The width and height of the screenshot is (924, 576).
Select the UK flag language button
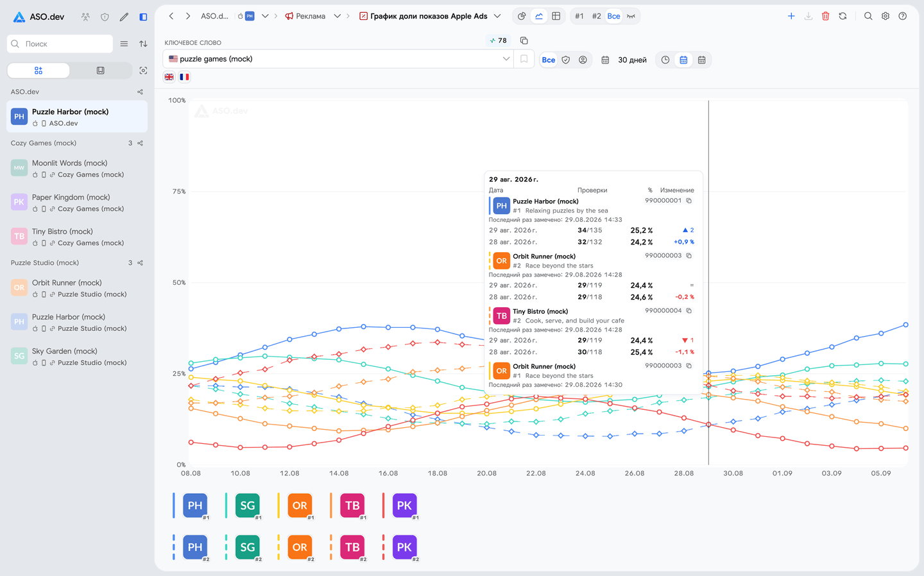pyautogui.click(x=169, y=77)
